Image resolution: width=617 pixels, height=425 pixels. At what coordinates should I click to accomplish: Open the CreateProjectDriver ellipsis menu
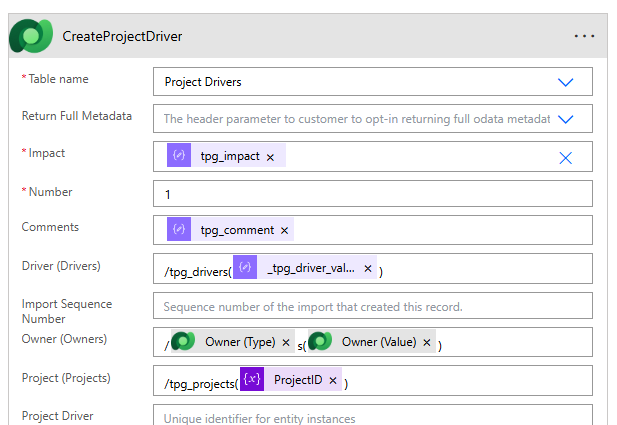(x=584, y=36)
